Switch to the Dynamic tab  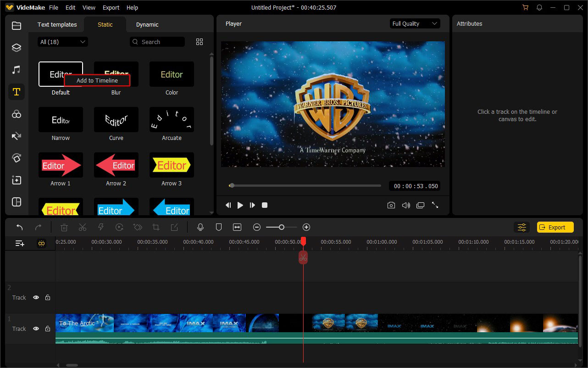coord(147,25)
